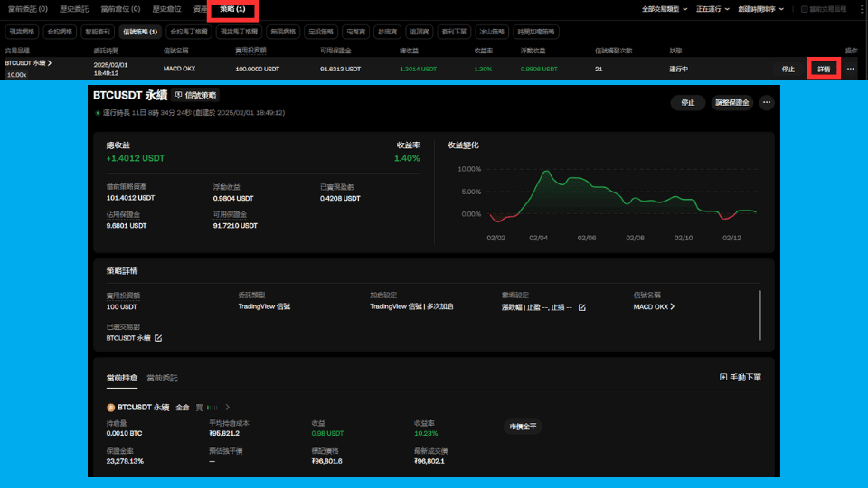Open 詳情 for the BTCUSDT row
The width and height of the screenshot is (868, 488).
point(824,70)
